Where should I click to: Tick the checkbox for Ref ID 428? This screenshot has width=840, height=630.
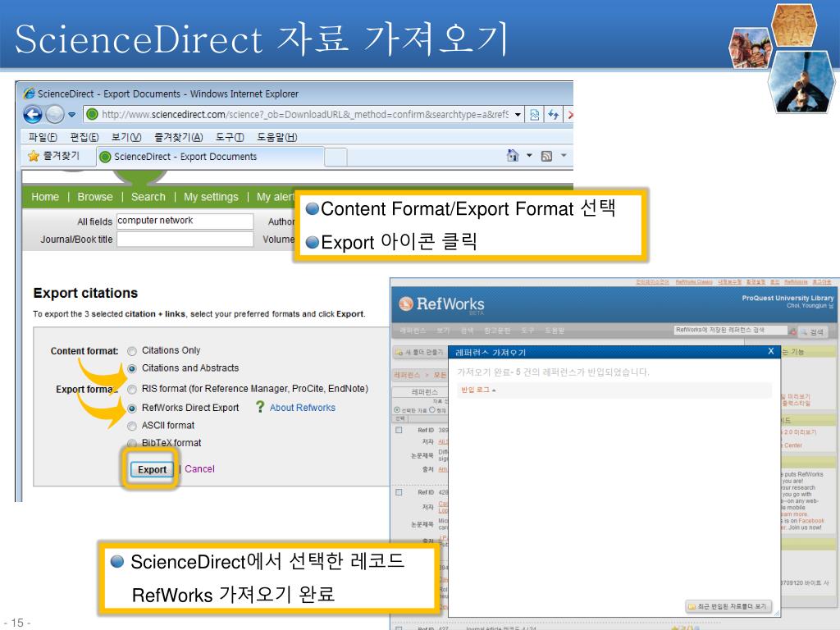399,492
